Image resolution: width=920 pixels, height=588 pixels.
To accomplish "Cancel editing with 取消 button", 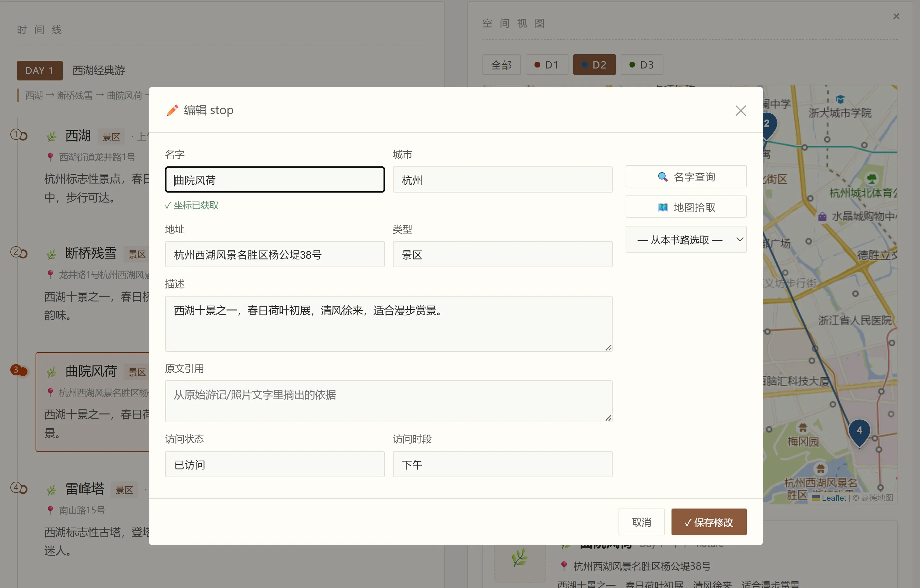I will point(641,522).
